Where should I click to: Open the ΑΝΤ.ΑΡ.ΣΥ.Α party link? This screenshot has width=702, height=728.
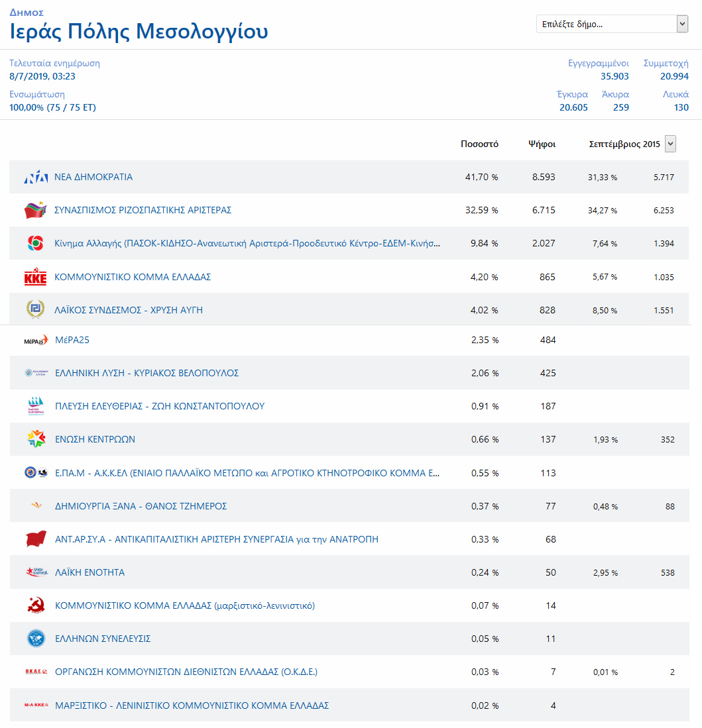(217, 539)
